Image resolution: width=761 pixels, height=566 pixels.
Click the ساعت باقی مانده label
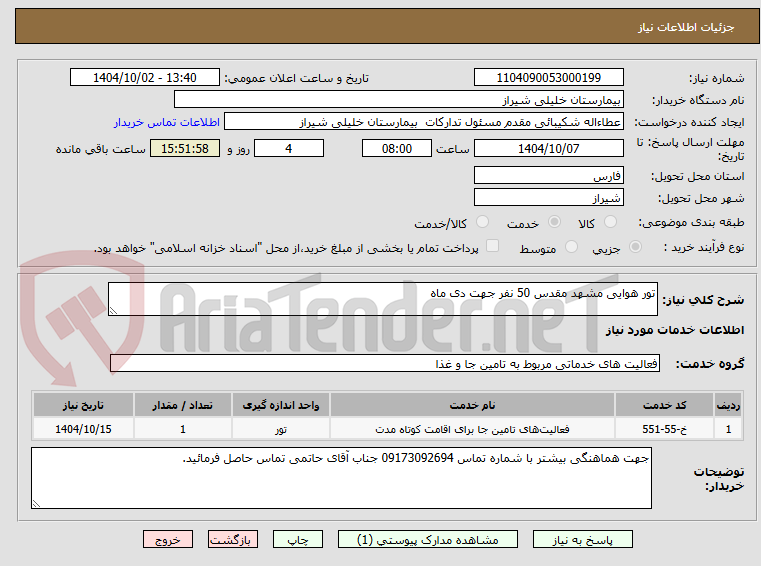tap(100, 149)
